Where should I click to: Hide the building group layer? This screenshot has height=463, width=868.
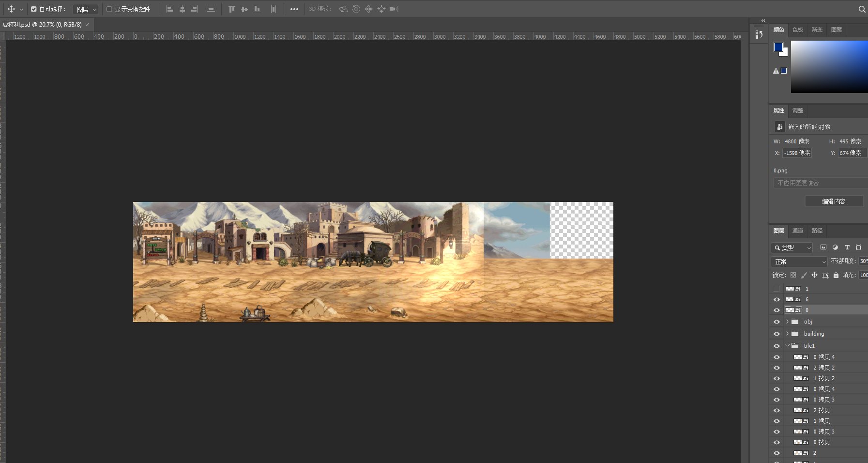pos(777,334)
